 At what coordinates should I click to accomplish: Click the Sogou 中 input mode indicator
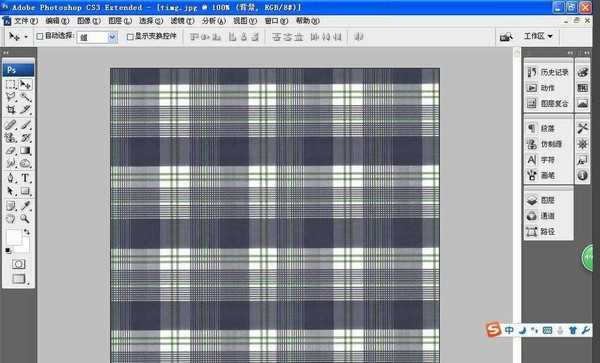(x=509, y=330)
